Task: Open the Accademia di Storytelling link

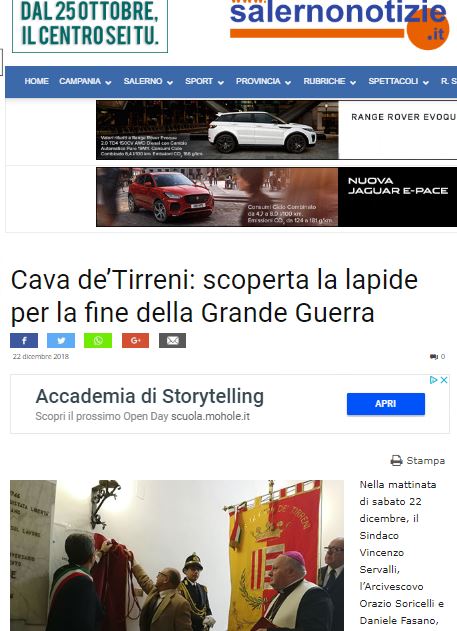Action: click(150, 396)
